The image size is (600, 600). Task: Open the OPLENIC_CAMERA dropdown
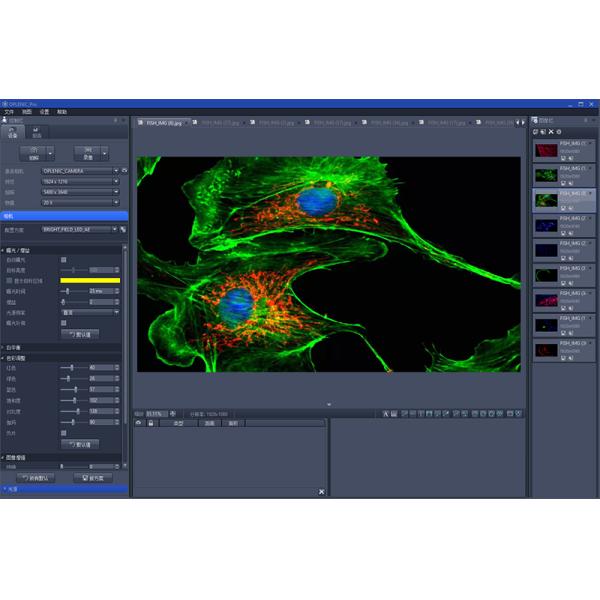pyautogui.click(x=80, y=171)
